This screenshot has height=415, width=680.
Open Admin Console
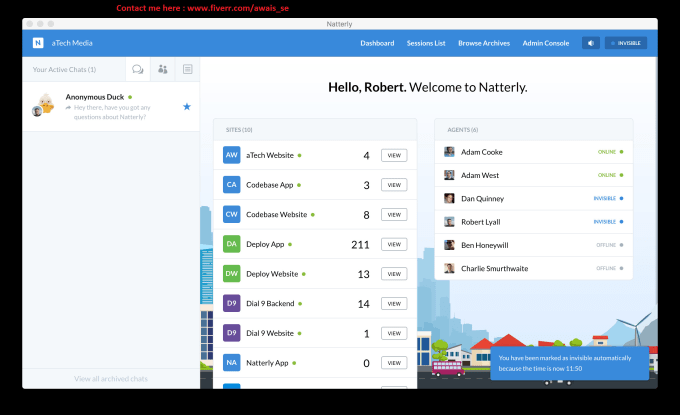(x=546, y=43)
